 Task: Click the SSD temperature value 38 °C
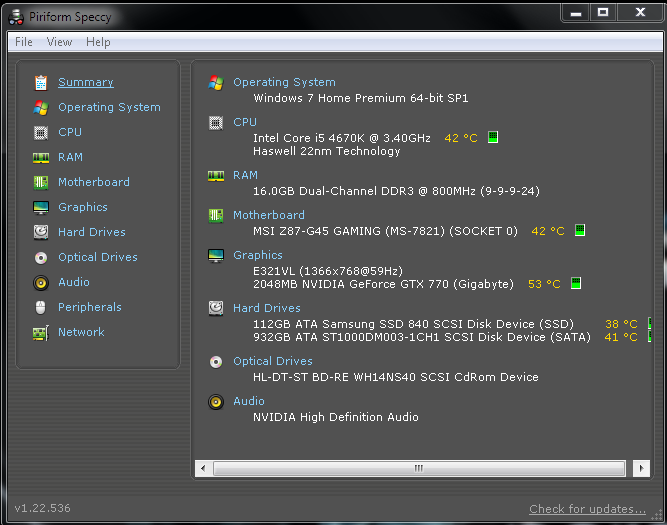point(621,324)
